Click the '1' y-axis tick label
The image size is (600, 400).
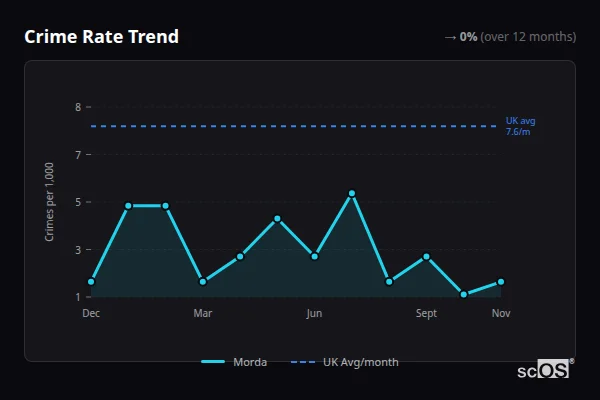[78, 297]
